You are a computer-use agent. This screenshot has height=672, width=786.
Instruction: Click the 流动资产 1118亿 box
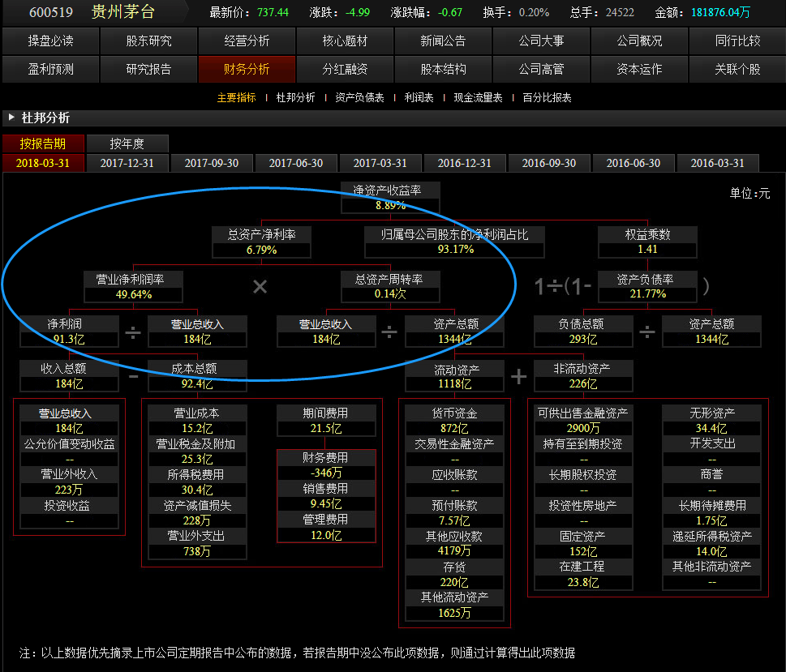[455, 376]
